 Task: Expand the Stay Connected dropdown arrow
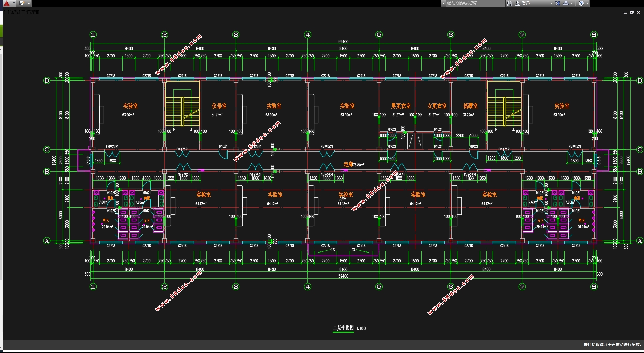(x=571, y=3)
